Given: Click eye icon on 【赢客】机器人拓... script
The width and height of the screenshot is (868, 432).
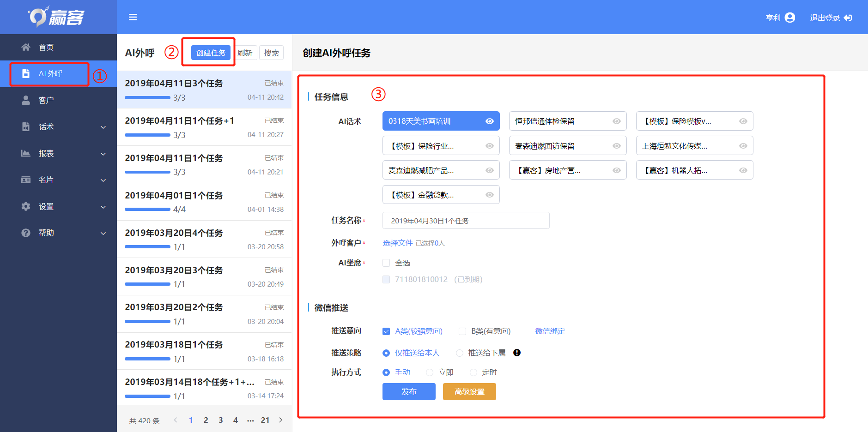Looking at the screenshot, I should coord(743,170).
